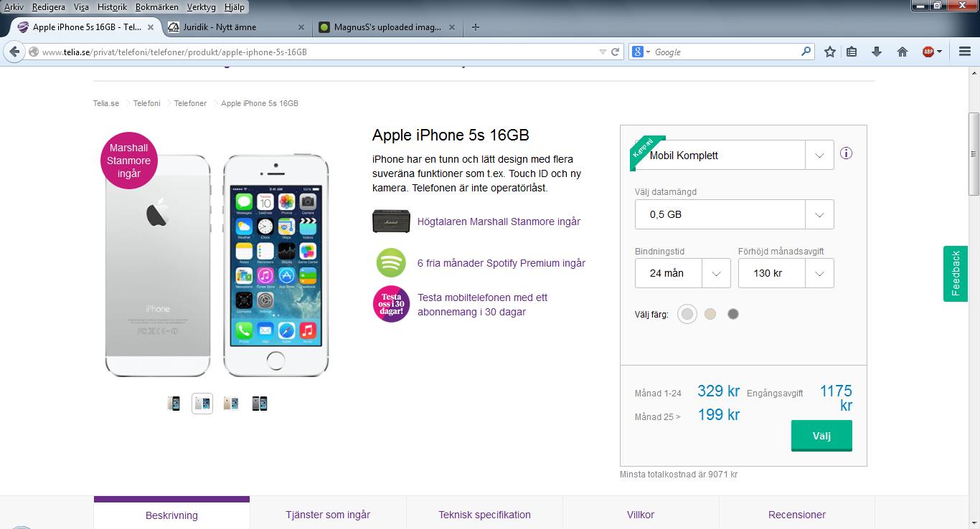Screen dimensions: 980x529
Task: Show the Recensioner tab
Action: (797, 514)
